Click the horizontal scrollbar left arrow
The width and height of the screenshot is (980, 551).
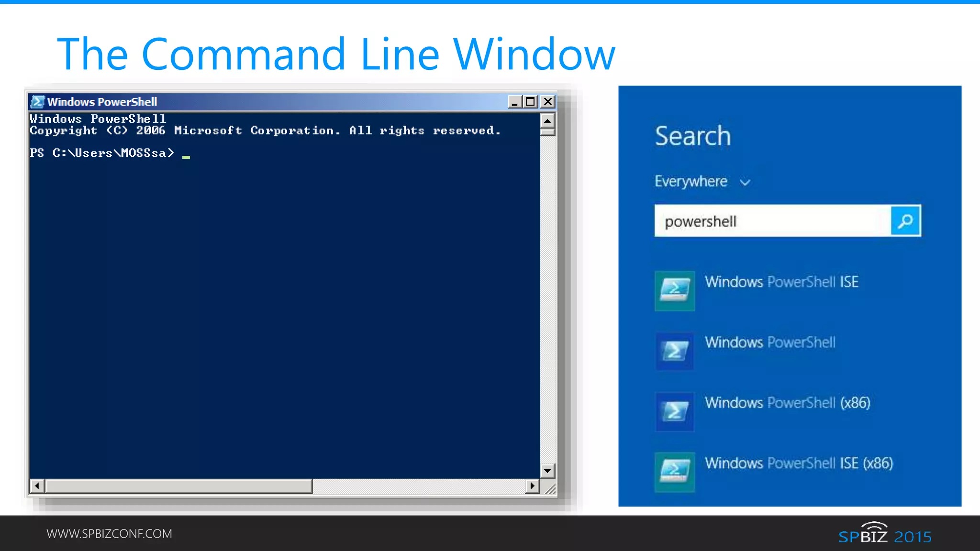[37, 486]
